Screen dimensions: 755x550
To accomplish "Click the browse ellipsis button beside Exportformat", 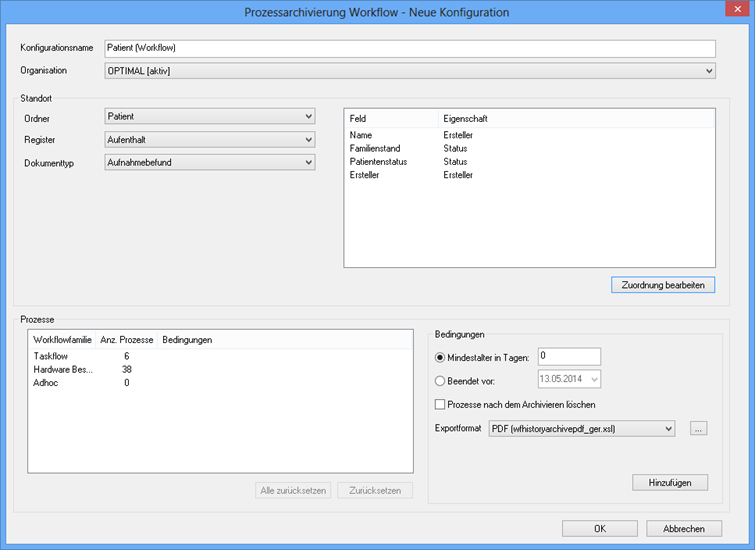I will coord(699,428).
